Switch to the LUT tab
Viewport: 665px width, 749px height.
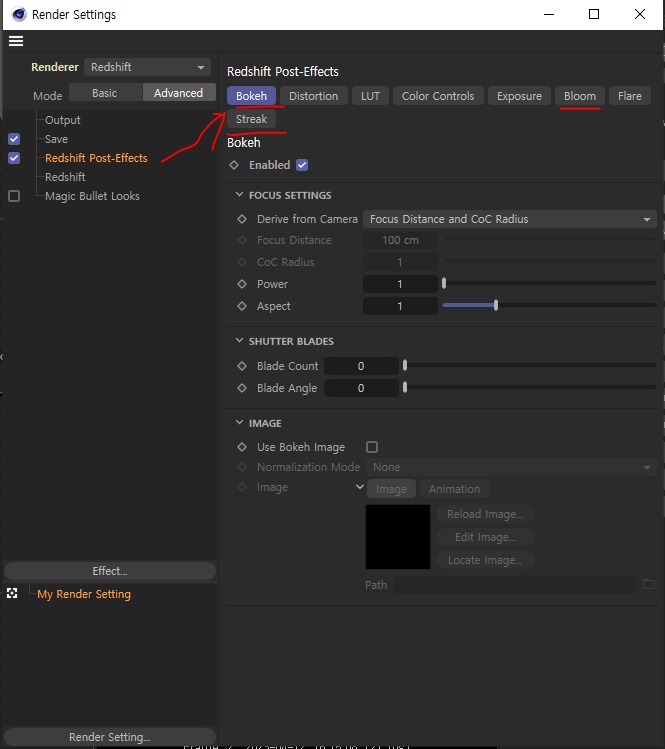(370, 96)
